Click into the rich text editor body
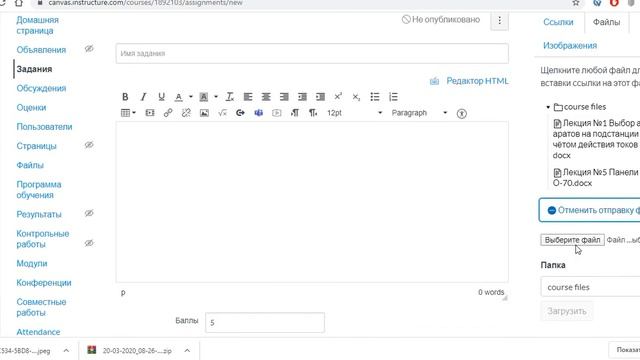 312,202
